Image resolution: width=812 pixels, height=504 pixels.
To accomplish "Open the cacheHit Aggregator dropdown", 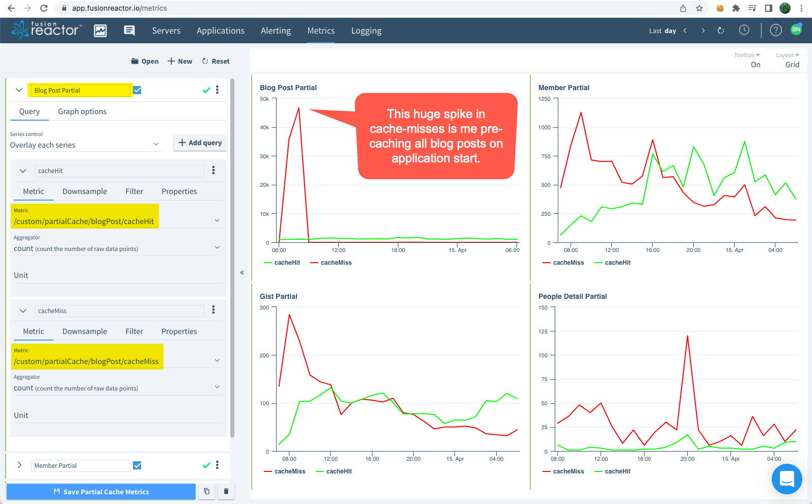I will [x=117, y=248].
